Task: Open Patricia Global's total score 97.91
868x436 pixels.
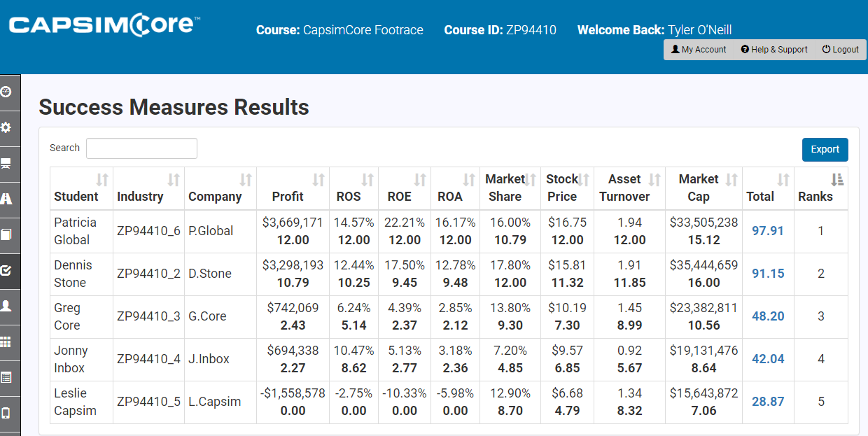Action: 768,231
